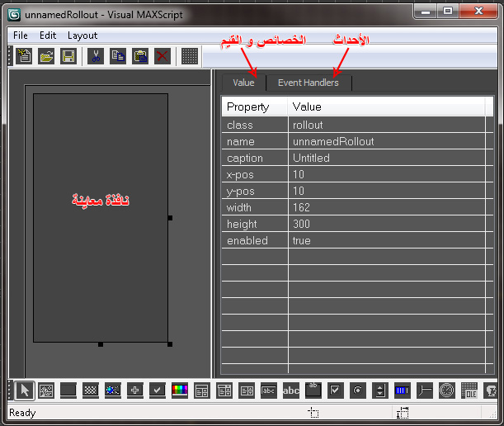
Task: Choose the checkered MapButton control tool
Action: coord(91,390)
